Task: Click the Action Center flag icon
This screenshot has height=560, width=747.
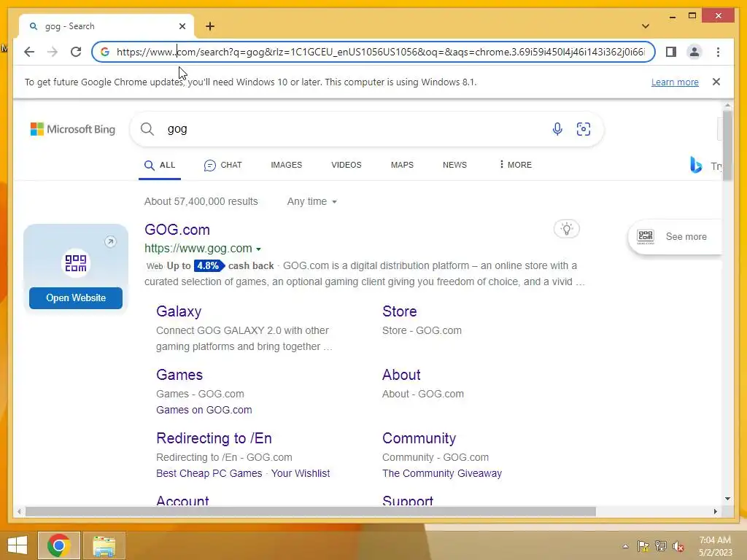Action: 643,545
